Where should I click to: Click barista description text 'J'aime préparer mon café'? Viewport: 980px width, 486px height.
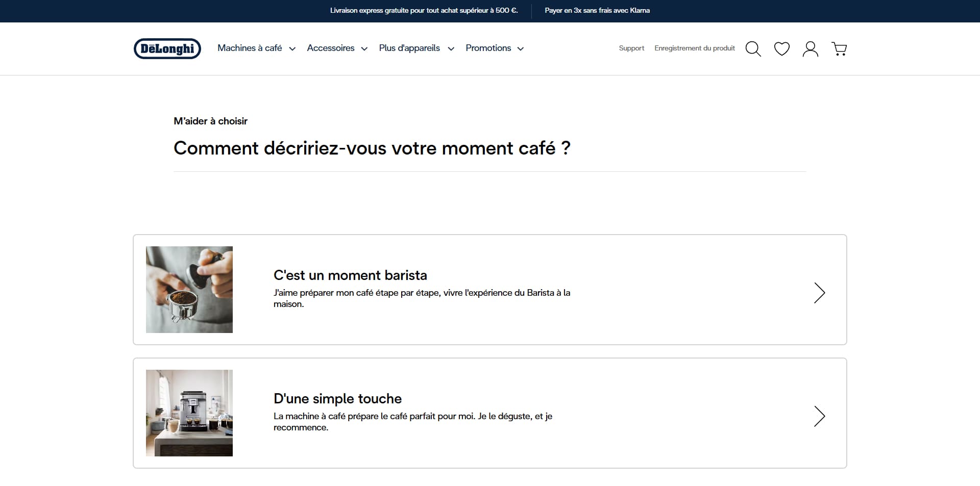(x=422, y=298)
